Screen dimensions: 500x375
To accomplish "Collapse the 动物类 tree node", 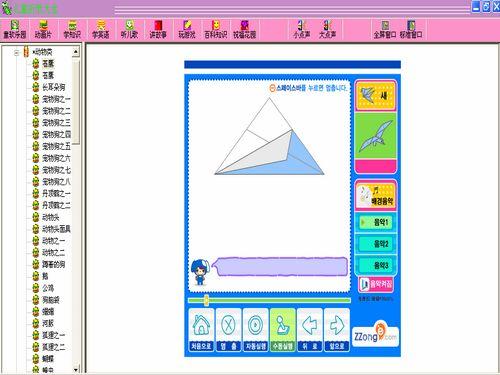I will tap(17, 52).
